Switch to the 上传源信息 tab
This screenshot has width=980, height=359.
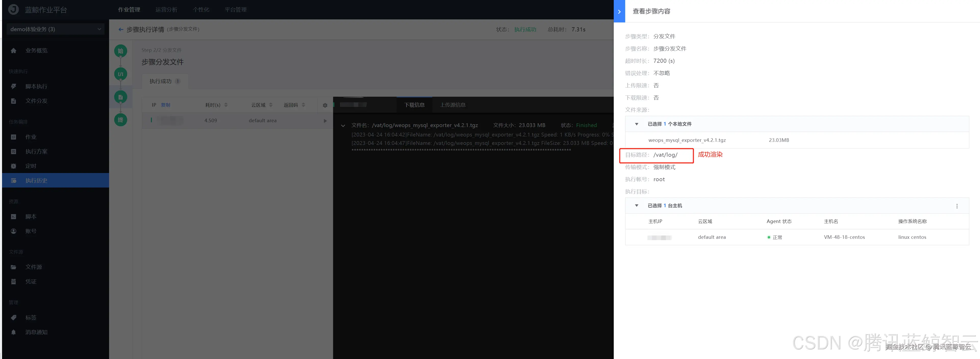pos(453,105)
